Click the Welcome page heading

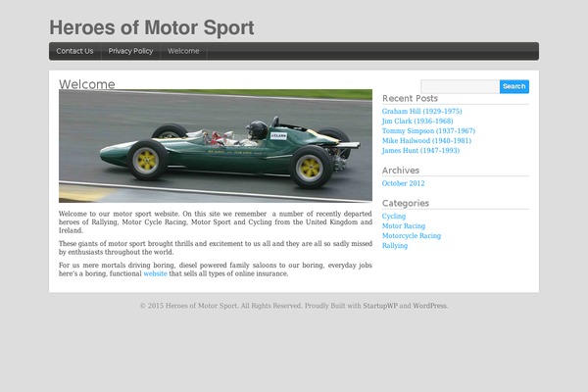click(87, 84)
